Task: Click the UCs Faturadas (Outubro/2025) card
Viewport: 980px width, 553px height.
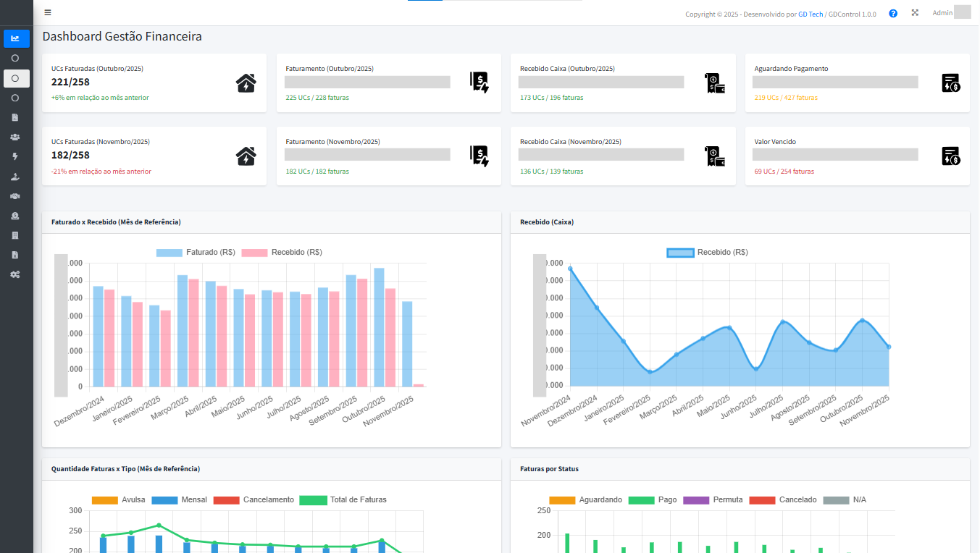Action: coord(154,83)
